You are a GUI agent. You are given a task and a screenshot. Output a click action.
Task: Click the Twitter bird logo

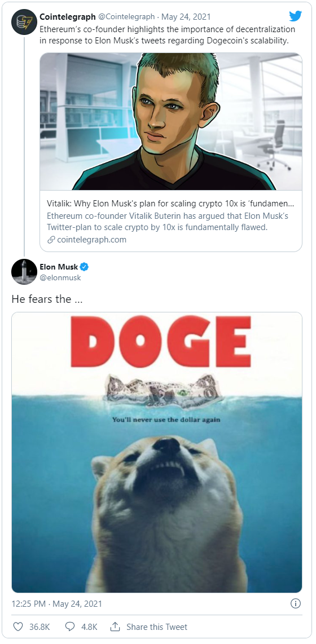295,16
